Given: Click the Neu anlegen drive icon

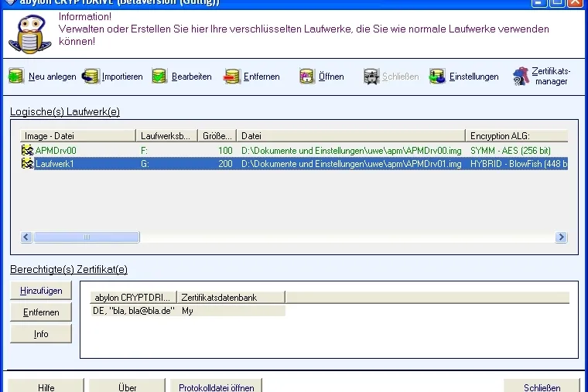Looking at the screenshot, I should 16,76.
